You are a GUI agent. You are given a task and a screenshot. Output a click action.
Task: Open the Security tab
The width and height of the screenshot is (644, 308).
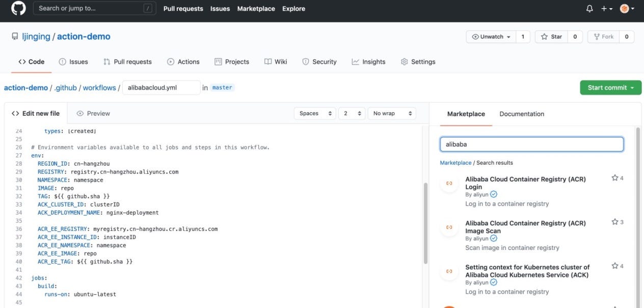(319, 62)
